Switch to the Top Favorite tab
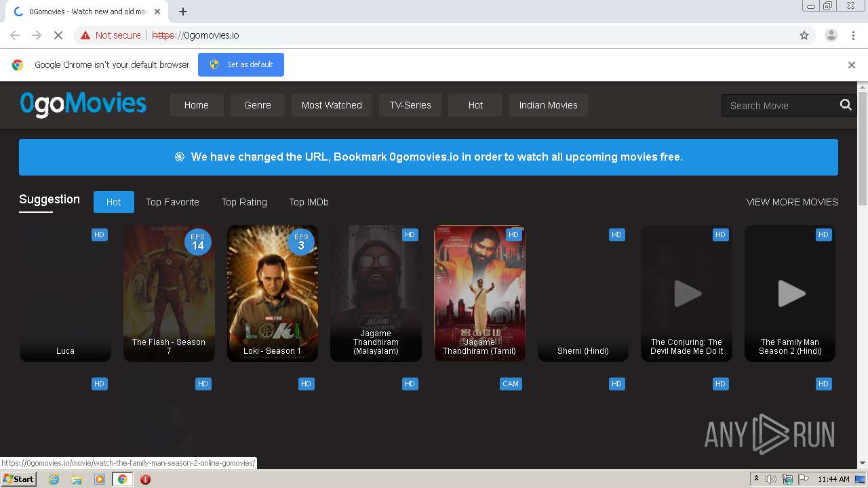Screen dimensions: 868x488 tap(173, 202)
